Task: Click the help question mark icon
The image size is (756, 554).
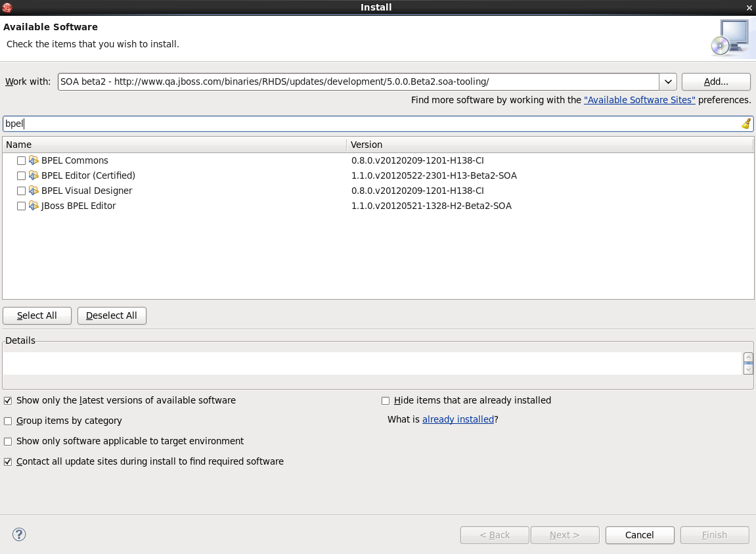Action: [x=19, y=534]
